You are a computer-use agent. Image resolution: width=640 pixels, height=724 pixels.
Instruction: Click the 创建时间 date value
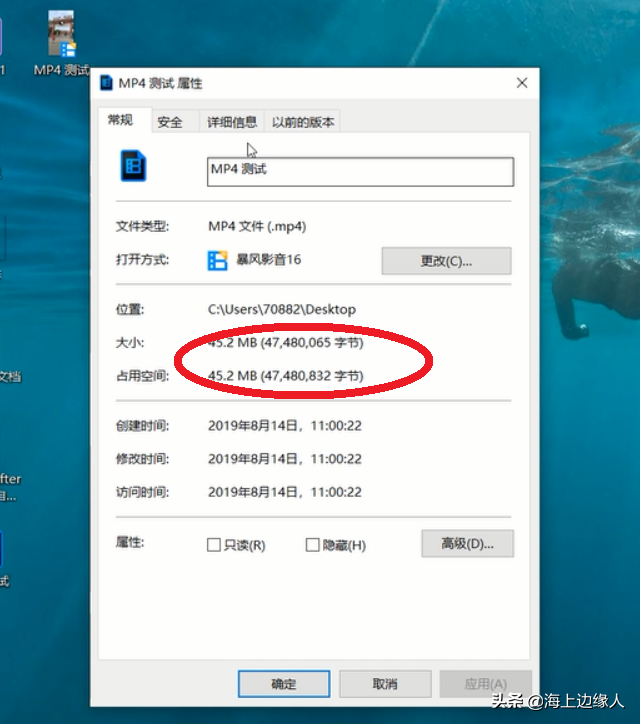tap(284, 426)
